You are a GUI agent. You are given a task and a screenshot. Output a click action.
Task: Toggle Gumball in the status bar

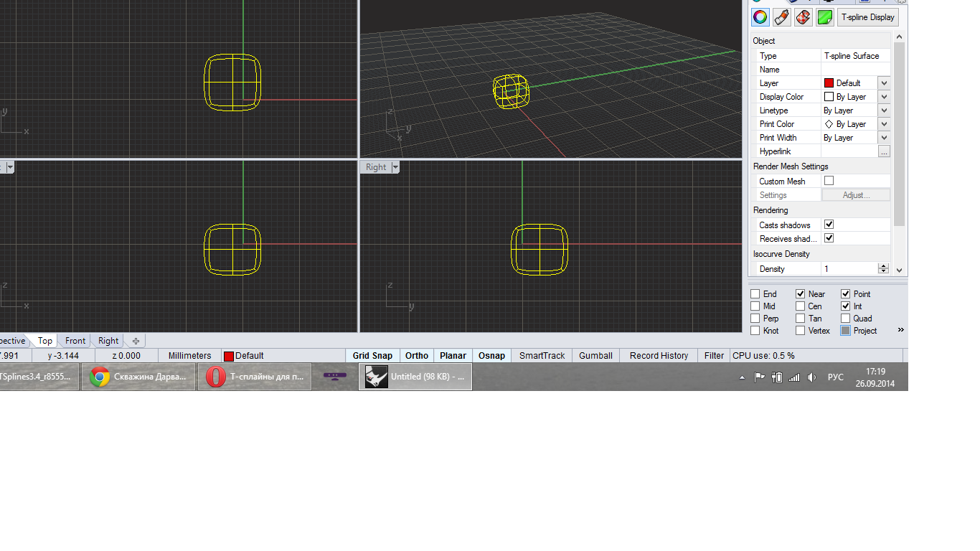tap(596, 356)
